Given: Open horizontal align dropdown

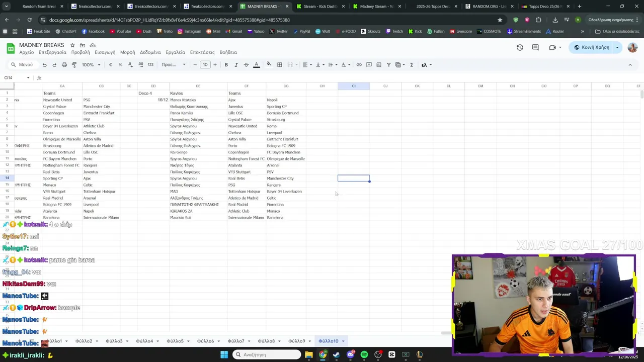Looking at the screenshot, I should click(x=307, y=65).
